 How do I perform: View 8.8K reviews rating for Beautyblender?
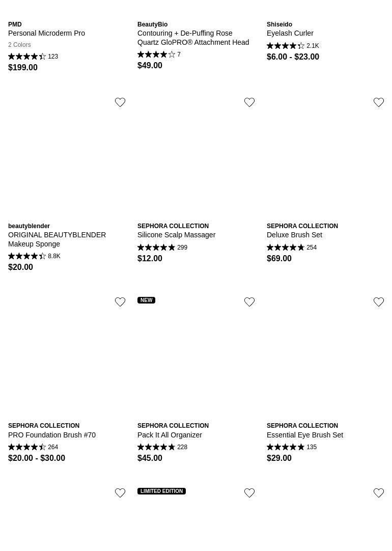pyautogui.click(x=34, y=256)
